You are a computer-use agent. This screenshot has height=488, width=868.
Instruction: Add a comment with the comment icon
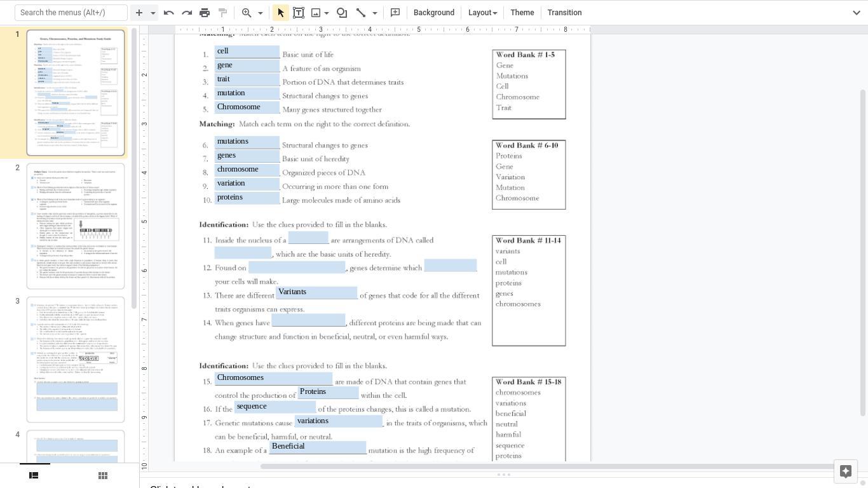pyautogui.click(x=395, y=13)
